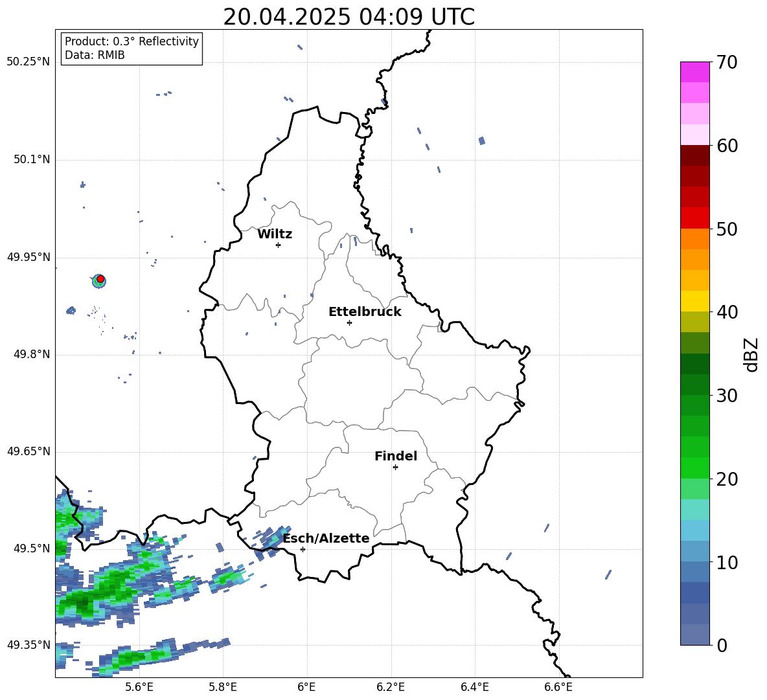The height and width of the screenshot is (700, 767).
Task: Click the 6°E longitude label
Action: pyautogui.click(x=306, y=687)
